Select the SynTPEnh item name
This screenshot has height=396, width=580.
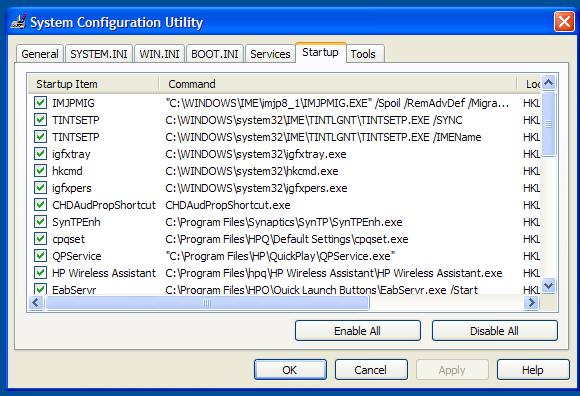[76, 222]
